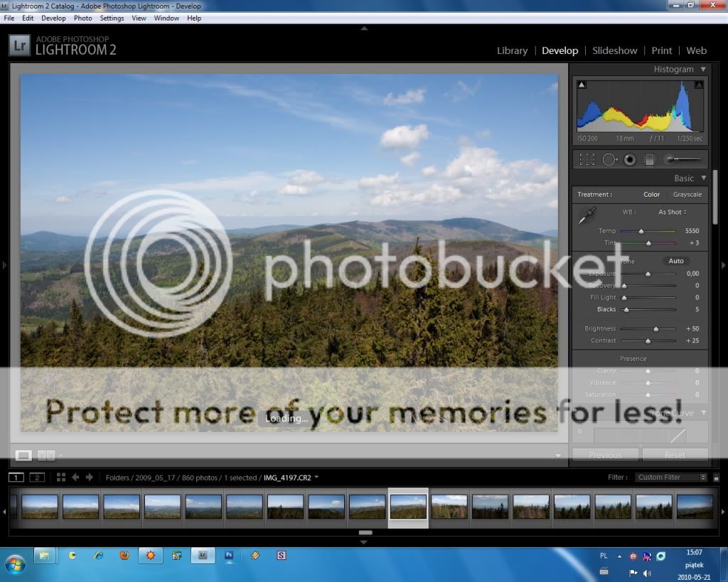Click the Contrast slider handle

coord(648,341)
